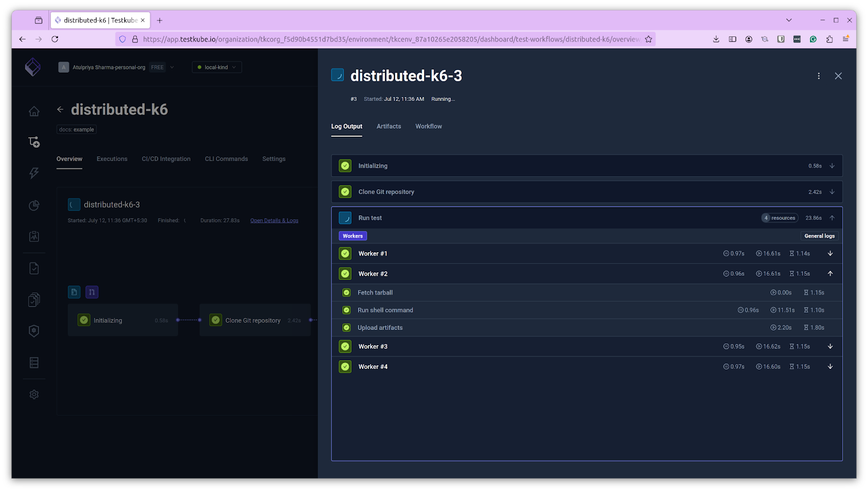The image size is (868, 491).
Task: Select the Executions tab
Action: [x=112, y=159]
